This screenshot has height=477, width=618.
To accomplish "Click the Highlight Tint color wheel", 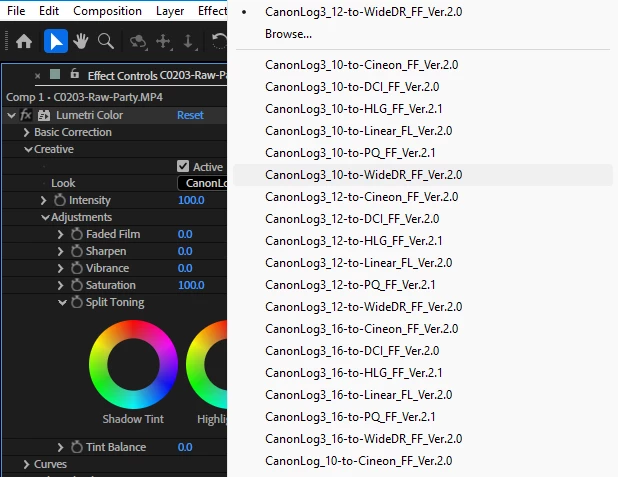I will [207, 364].
